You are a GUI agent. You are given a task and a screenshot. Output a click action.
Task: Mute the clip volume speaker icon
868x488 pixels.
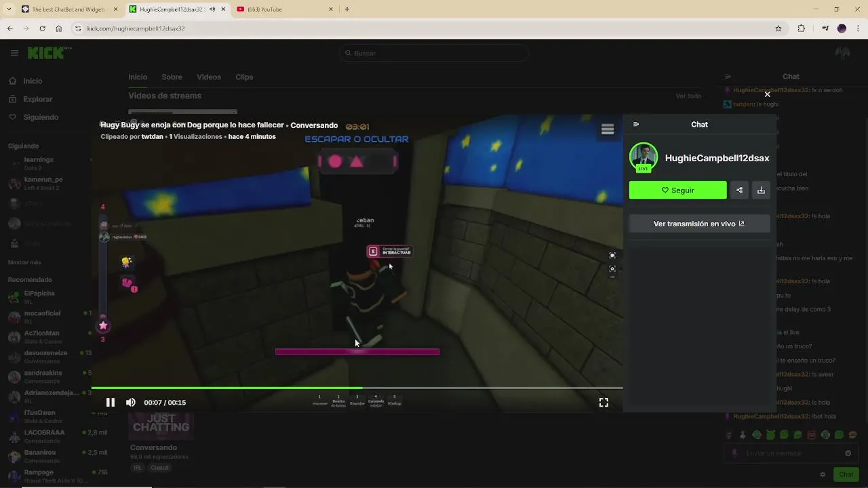[x=130, y=403]
